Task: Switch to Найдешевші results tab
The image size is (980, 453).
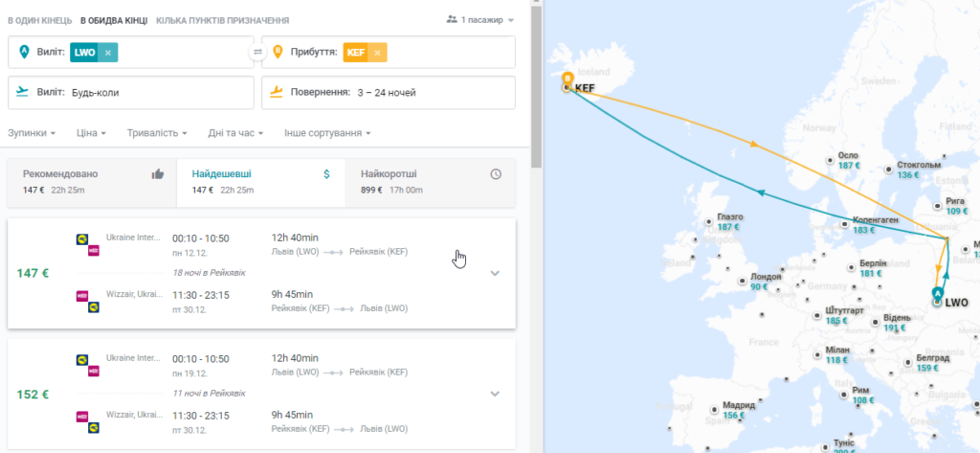Action: click(261, 183)
